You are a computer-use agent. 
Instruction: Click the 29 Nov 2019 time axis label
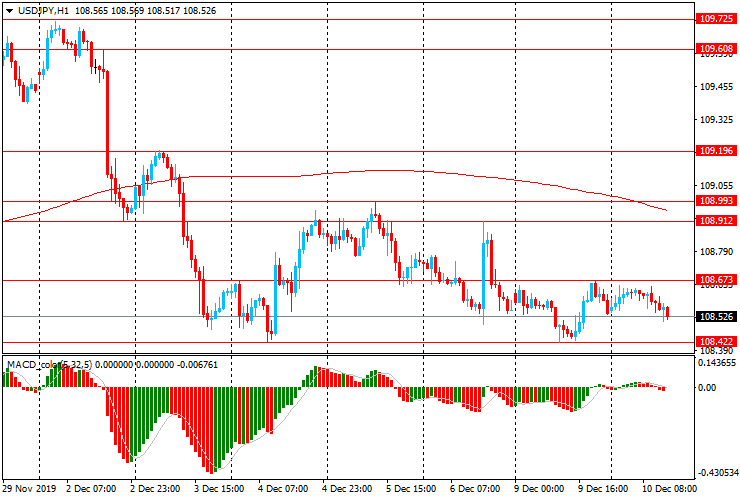[x=29, y=488]
